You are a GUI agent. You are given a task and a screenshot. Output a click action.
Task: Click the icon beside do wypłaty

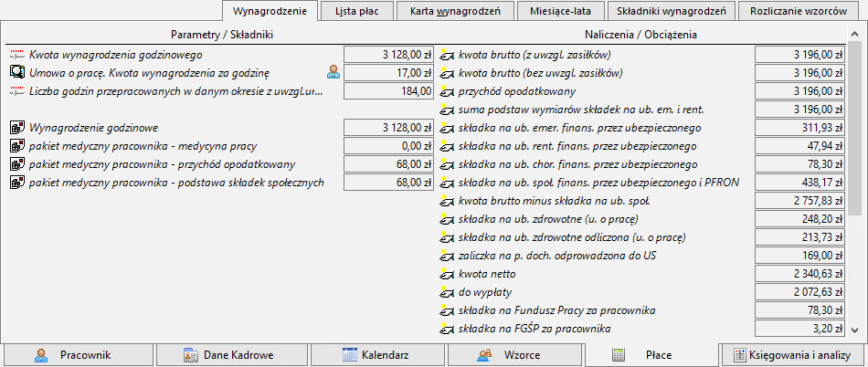(x=447, y=292)
